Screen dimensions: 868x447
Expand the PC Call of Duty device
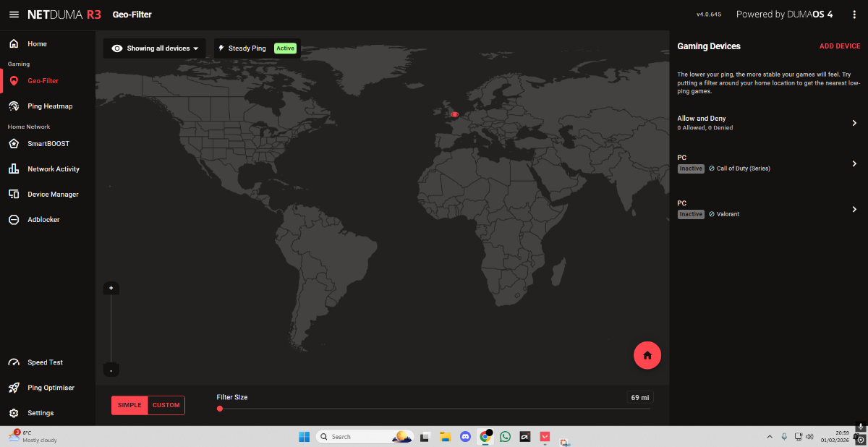854,163
